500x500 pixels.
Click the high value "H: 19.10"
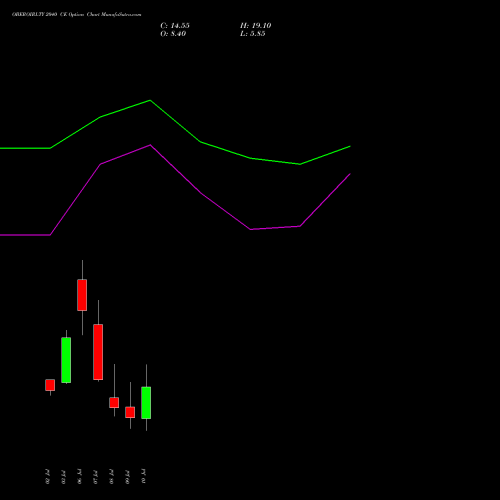click(x=255, y=26)
